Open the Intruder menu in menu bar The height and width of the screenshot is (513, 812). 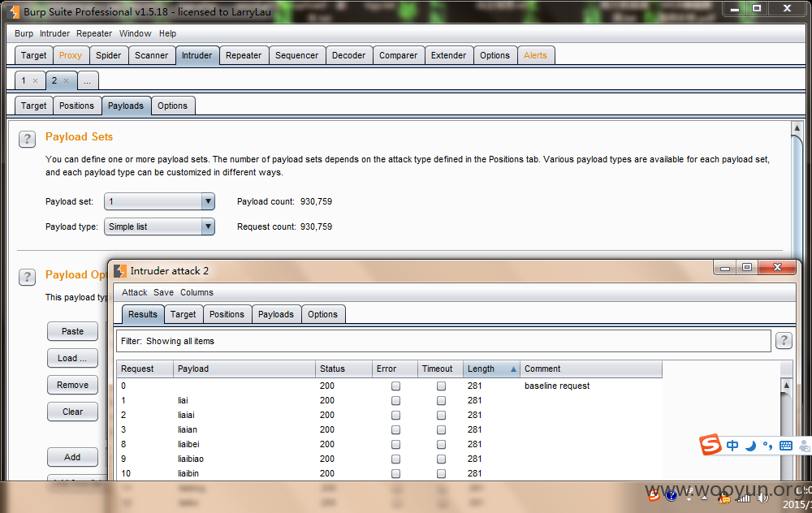[x=55, y=33]
